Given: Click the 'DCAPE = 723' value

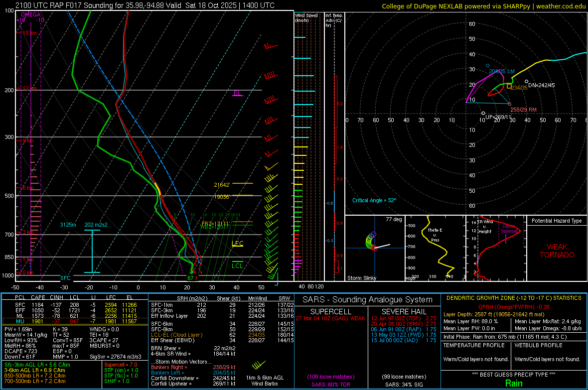Looking at the screenshot, I should point(20,351).
